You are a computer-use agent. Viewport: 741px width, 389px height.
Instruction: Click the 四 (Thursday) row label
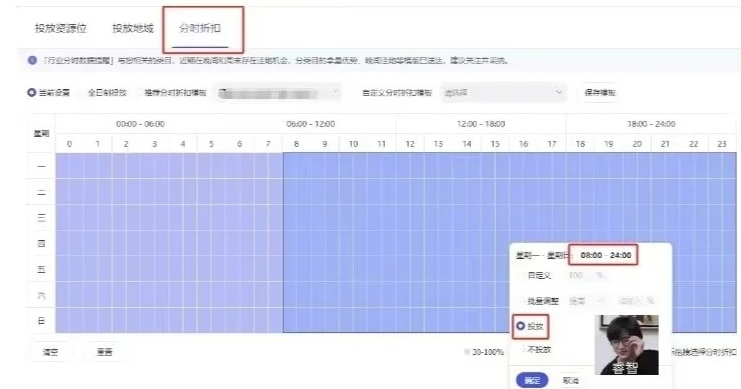pos(41,243)
